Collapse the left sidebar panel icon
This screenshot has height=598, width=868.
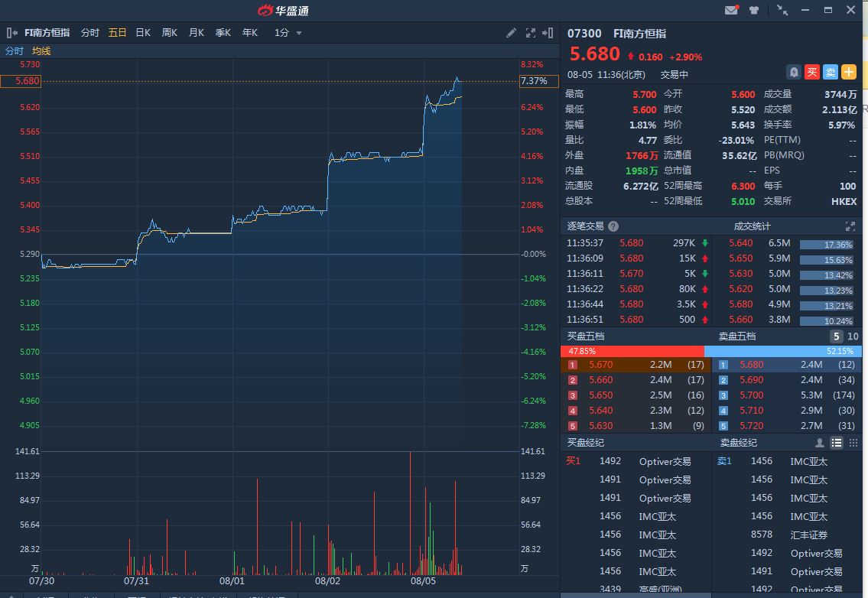tap(12, 33)
